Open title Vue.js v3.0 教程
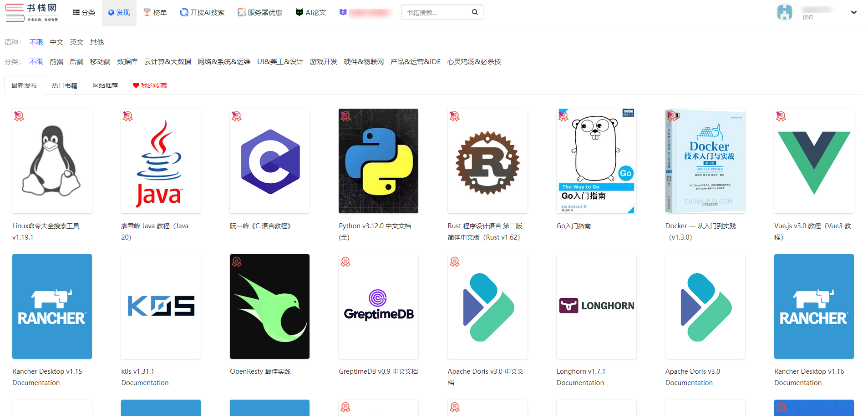This screenshot has height=416, width=868. click(x=812, y=231)
